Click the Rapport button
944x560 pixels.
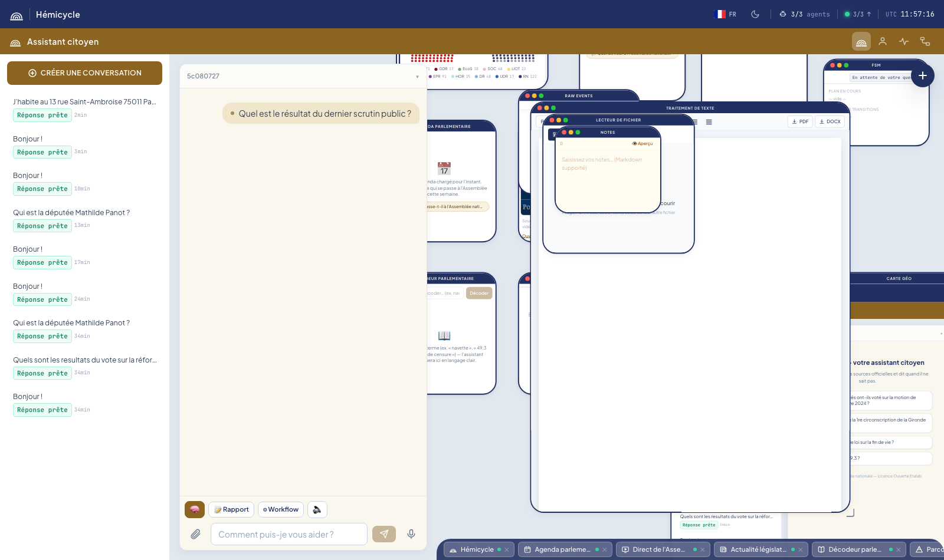click(x=231, y=509)
